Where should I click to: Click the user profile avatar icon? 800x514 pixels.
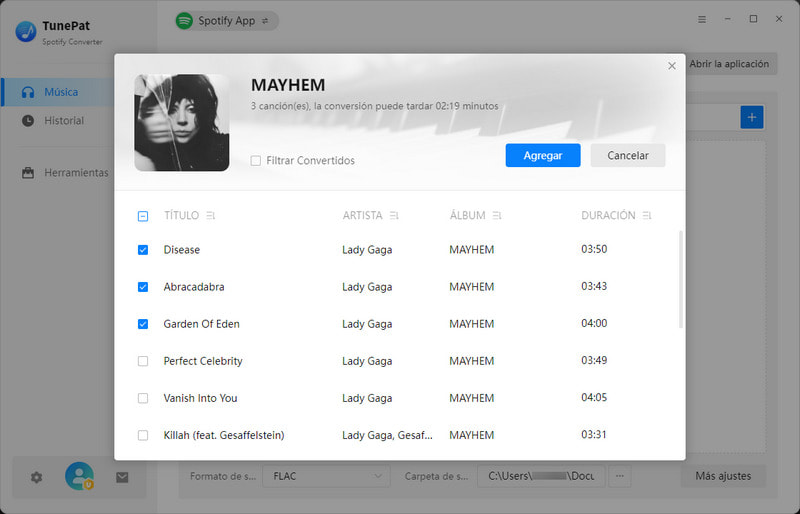click(79, 476)
